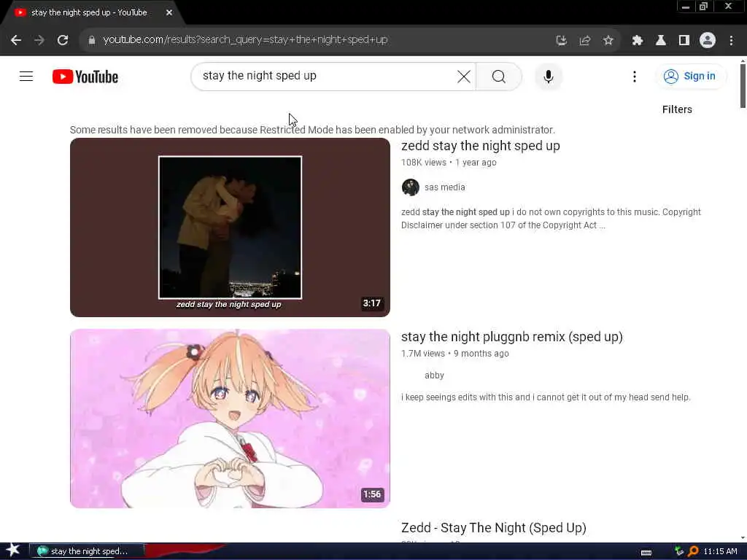Screen dimensions: 747x560
Task: Open 'zedd stay the night sped up' title
Action: [x=480, y=146]
